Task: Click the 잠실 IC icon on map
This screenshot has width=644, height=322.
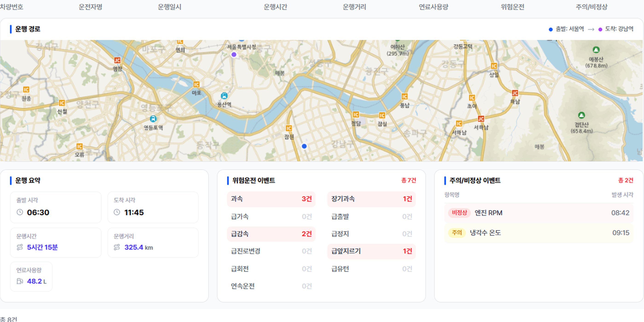Action: 382,115
